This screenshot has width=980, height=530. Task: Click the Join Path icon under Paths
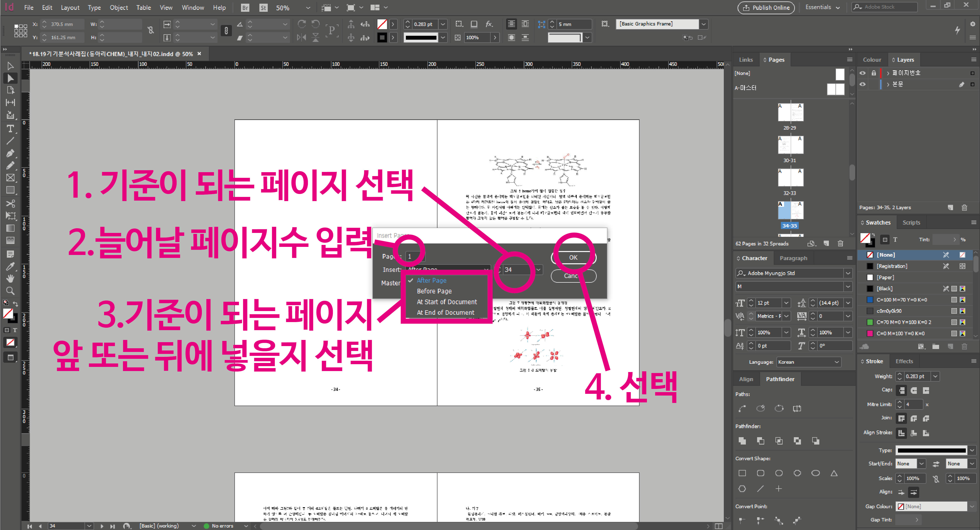click(742, 409)
